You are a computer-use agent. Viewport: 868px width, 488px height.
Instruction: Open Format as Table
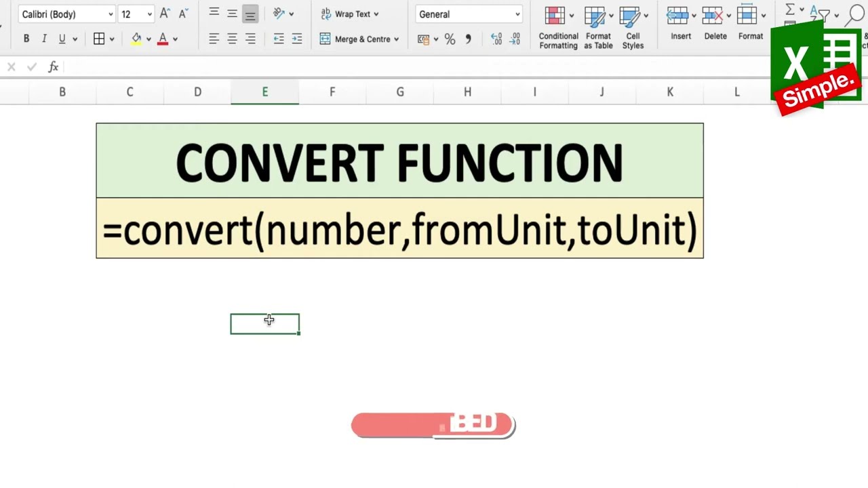click(x=598, y=28)
